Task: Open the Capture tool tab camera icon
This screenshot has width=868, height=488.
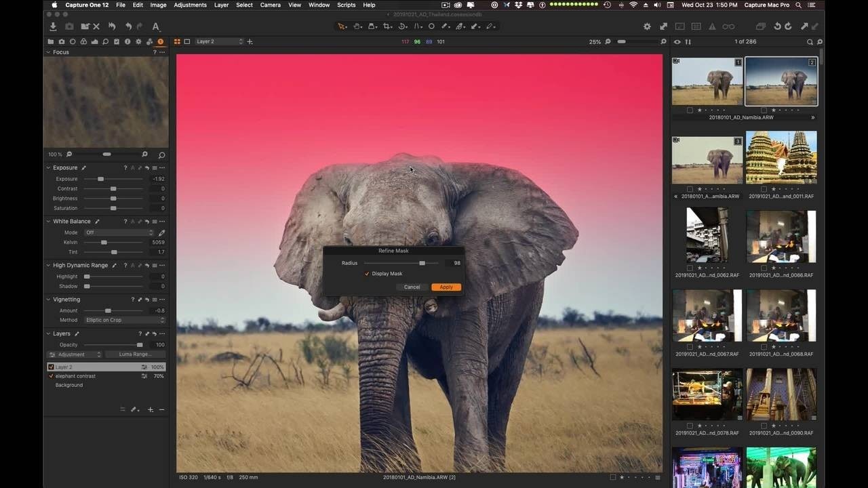Action: coord(61,41)
